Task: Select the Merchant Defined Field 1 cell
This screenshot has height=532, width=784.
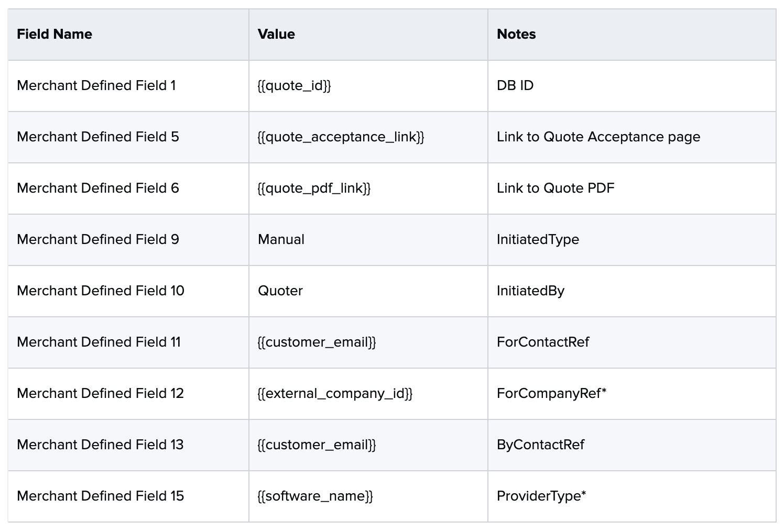Action: point(96,85)
